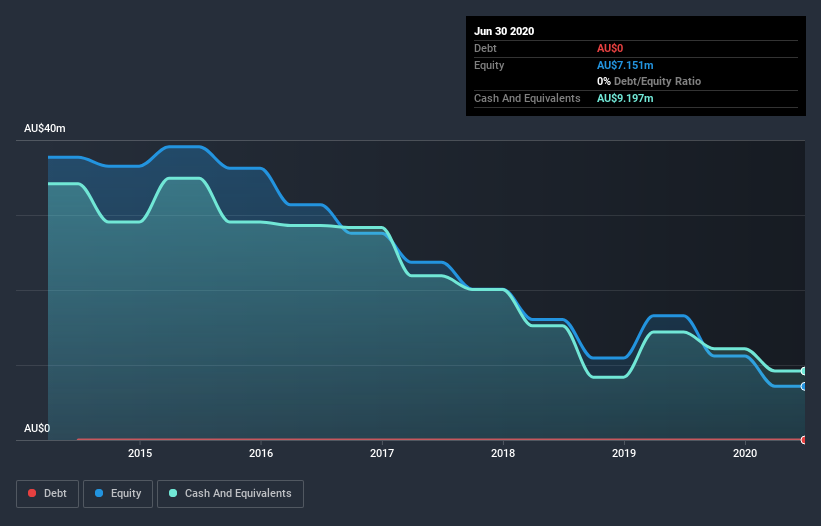The image size is (821, 526).
Task: Click the teal Cash legend dot
Action: tap(173, 493)
